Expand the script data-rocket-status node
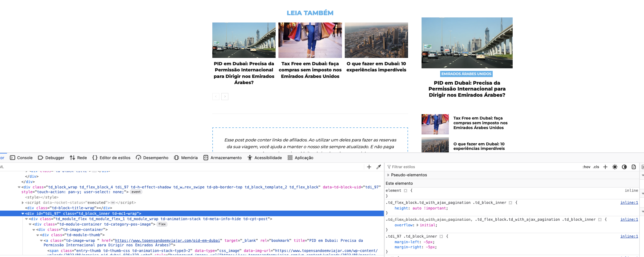The image size is (644, 257). point(23,203)
